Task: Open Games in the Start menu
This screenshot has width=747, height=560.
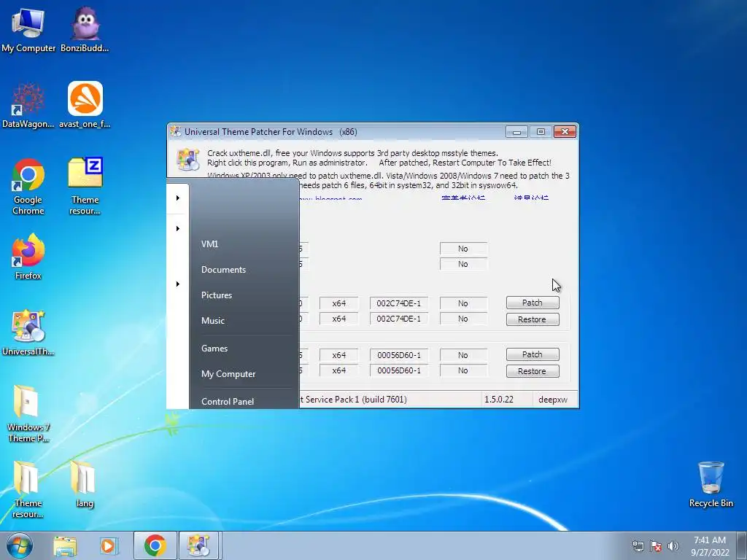Action: pos(214,348)
